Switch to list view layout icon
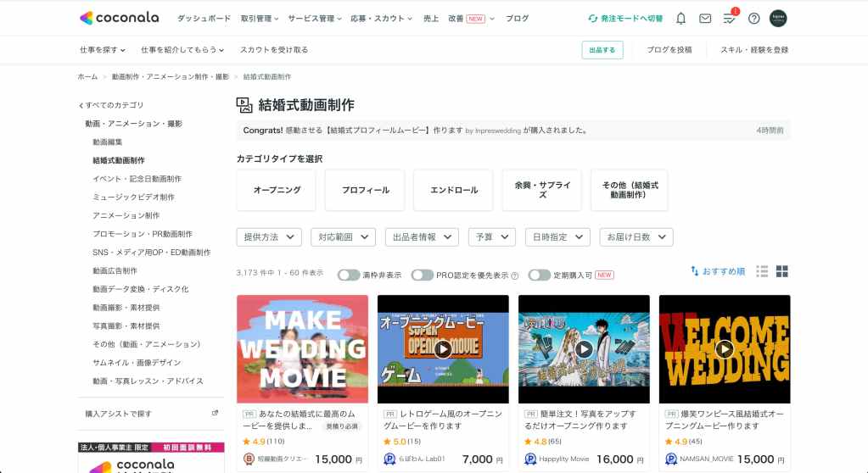 762,271
